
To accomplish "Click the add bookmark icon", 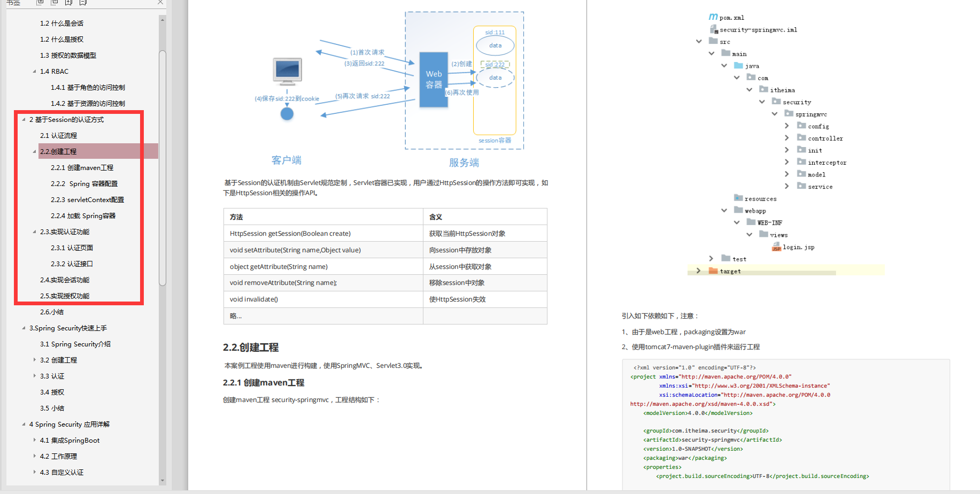I will click(68, 2).
